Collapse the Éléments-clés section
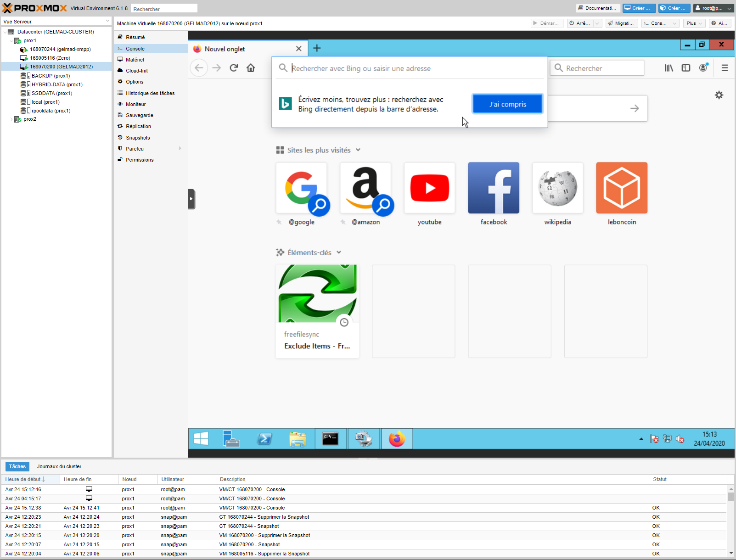736x560 pixels. pyautogui.click(x=339, y=252)
